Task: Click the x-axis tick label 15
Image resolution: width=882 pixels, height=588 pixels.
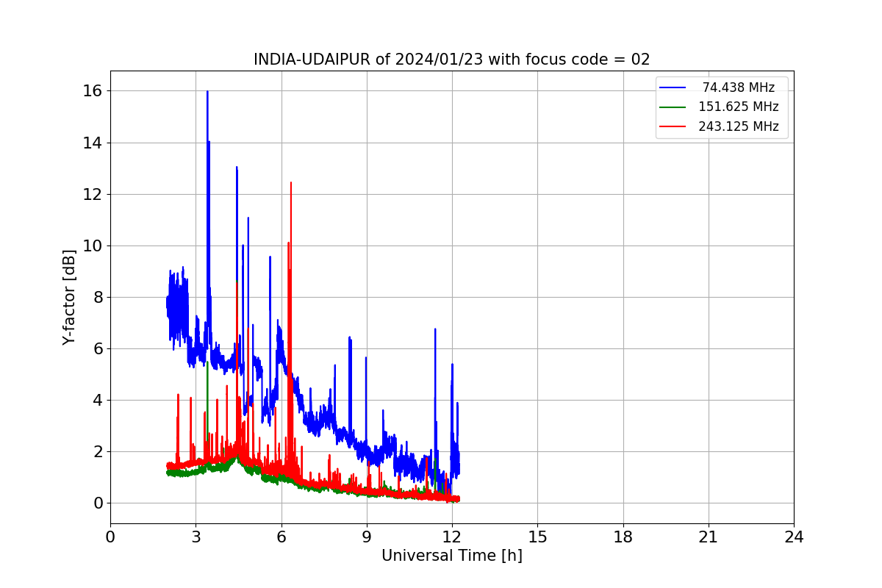Action: click(x=537, y=537)
